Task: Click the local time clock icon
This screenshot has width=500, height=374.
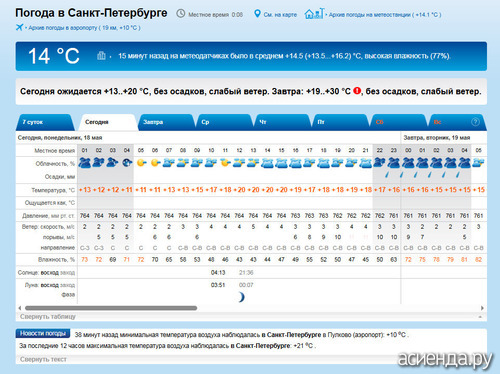Action: [181, 13]
